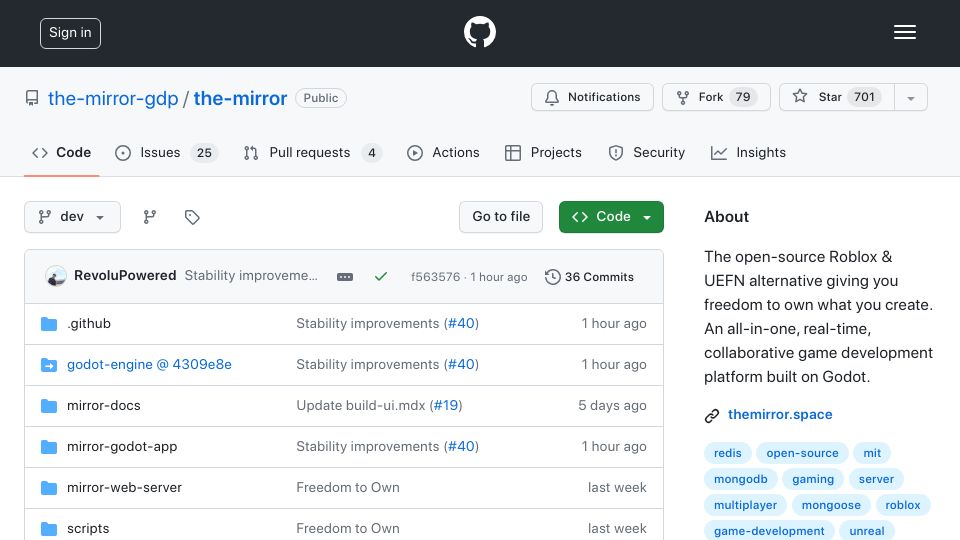
Task: View branches via the branch icon
Action: 150,217
